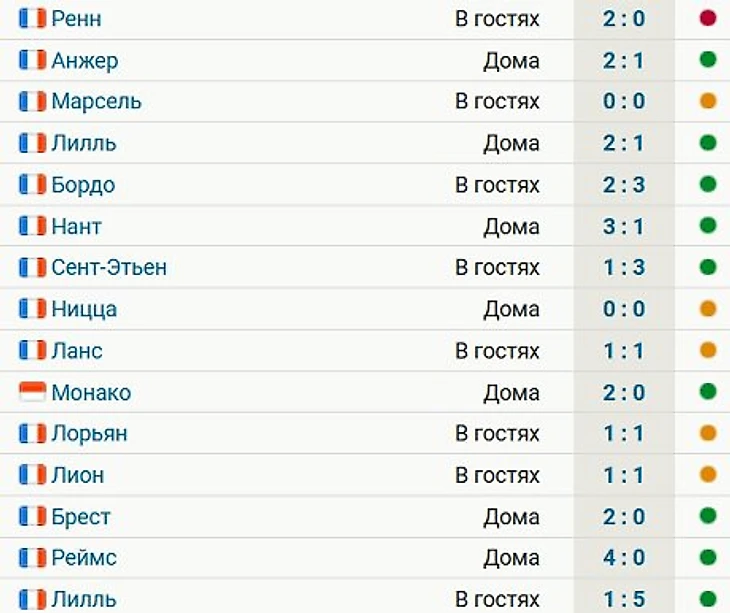This screenshot has width=730, height=613.
Task: Click the orange draw dot for Марсель
Action: 708,101
